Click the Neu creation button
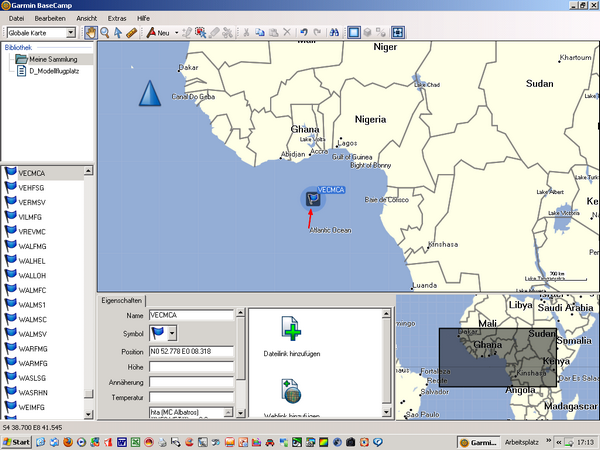The height and width of the screenshot is (450, 600). click(x=158, y=33)
